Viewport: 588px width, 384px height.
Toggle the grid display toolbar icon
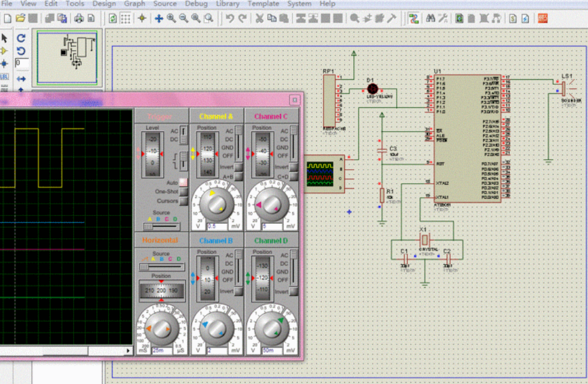[126, 18]
